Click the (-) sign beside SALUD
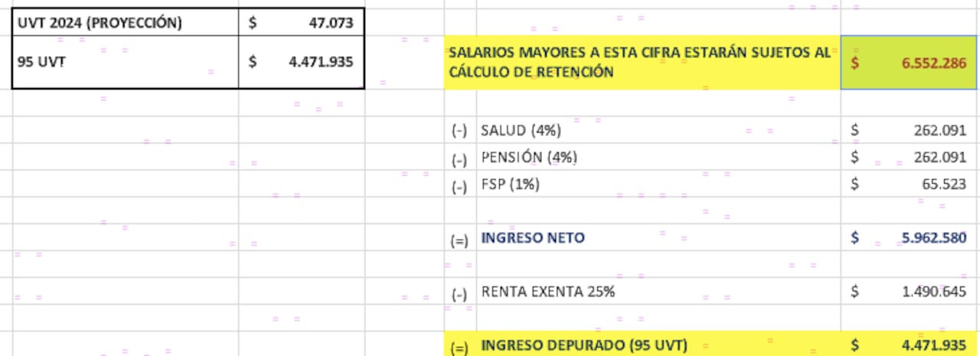 coord(459,132)
